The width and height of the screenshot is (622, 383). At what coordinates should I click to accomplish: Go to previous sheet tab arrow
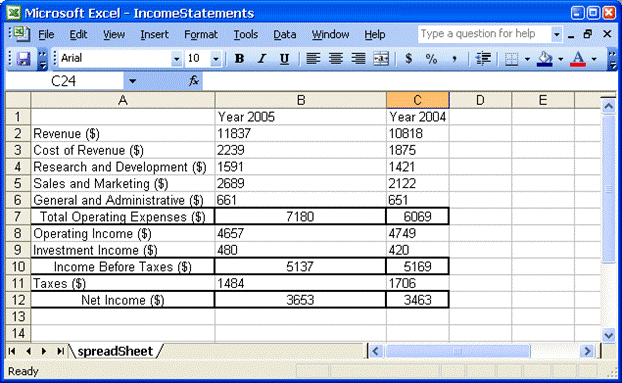[x=28, y=351]
